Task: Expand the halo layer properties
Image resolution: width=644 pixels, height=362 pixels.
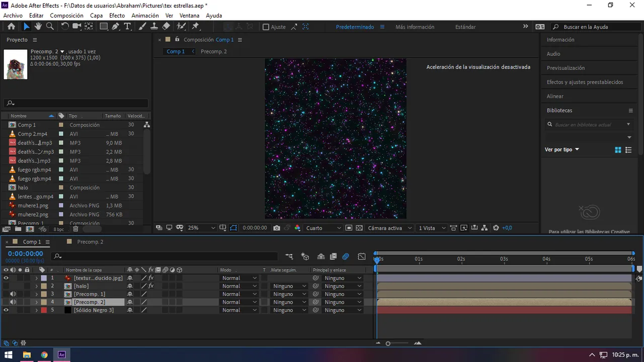Action: [x=36, y=286]
